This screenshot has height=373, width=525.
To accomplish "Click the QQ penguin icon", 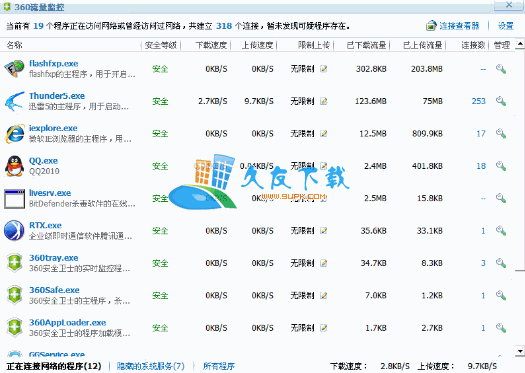I will [14, 166].
